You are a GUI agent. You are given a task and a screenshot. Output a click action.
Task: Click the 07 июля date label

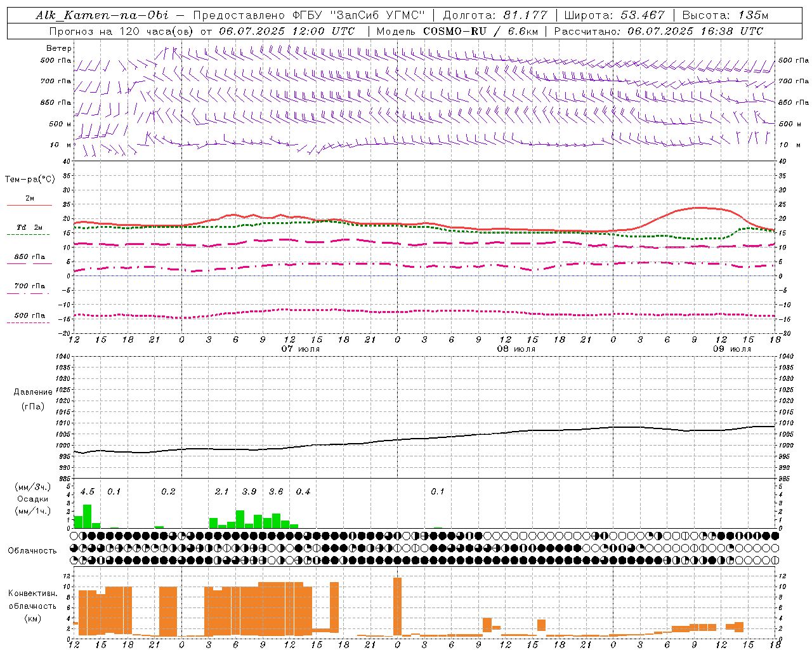point(301,349)
